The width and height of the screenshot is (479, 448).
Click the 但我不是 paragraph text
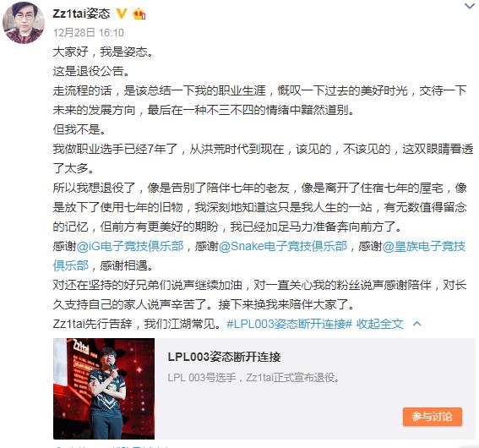coord(79,129)
